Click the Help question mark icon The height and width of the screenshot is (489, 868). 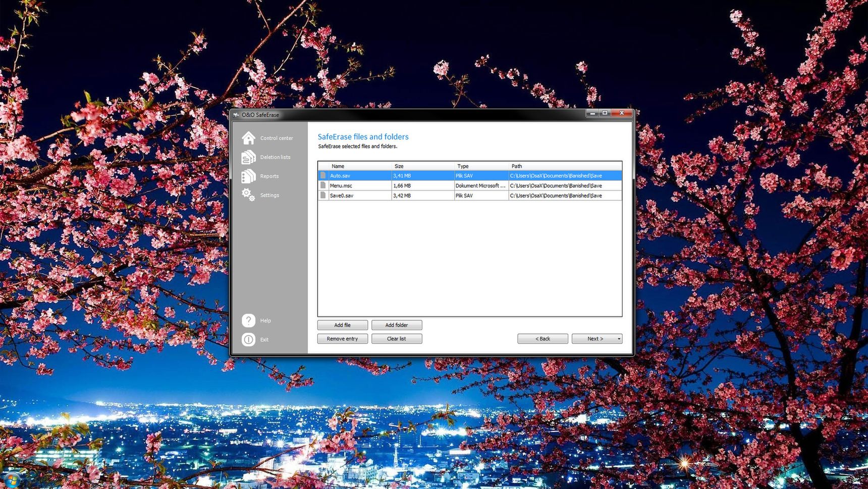[x=248, y=320]
